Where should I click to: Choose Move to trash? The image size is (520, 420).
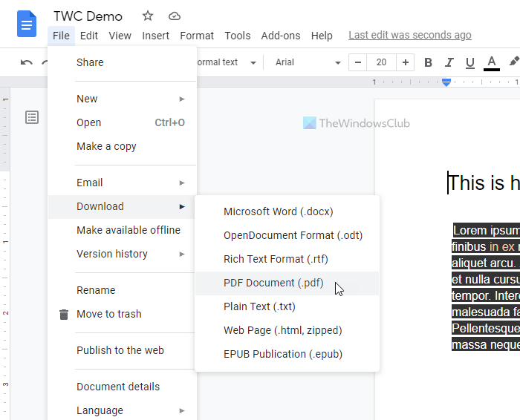coord(121,314)
